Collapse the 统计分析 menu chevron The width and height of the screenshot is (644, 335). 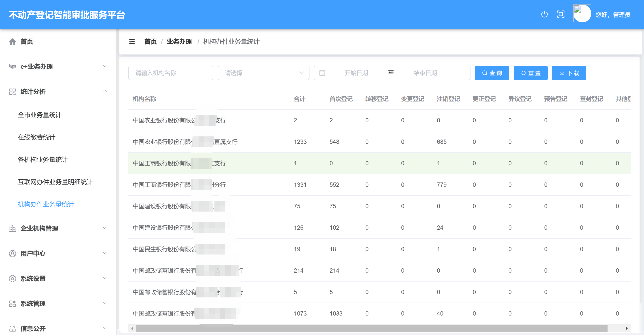pyautogui.click(x=105, y=91)
